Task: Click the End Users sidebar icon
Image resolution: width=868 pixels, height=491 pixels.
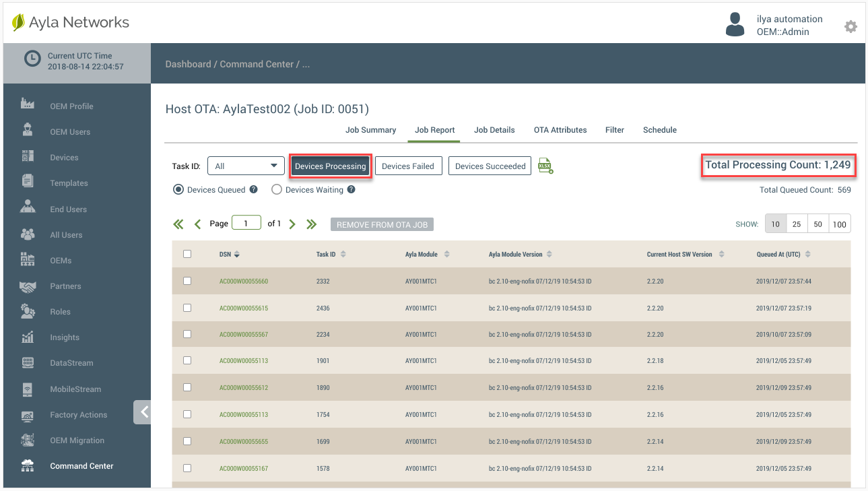Action: pos(28,207)
